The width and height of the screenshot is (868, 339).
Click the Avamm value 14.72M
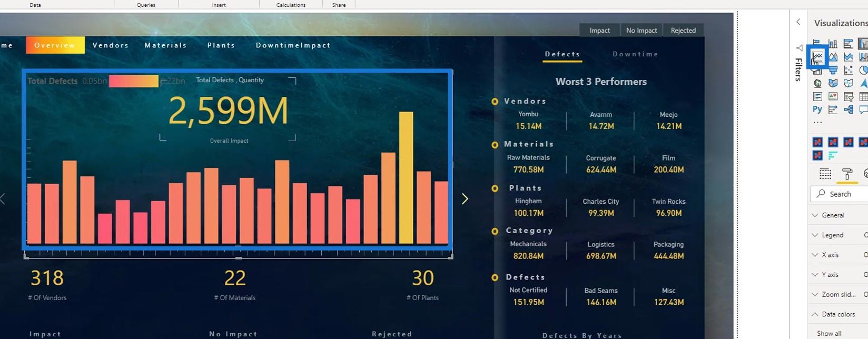(x=601, y=126)
